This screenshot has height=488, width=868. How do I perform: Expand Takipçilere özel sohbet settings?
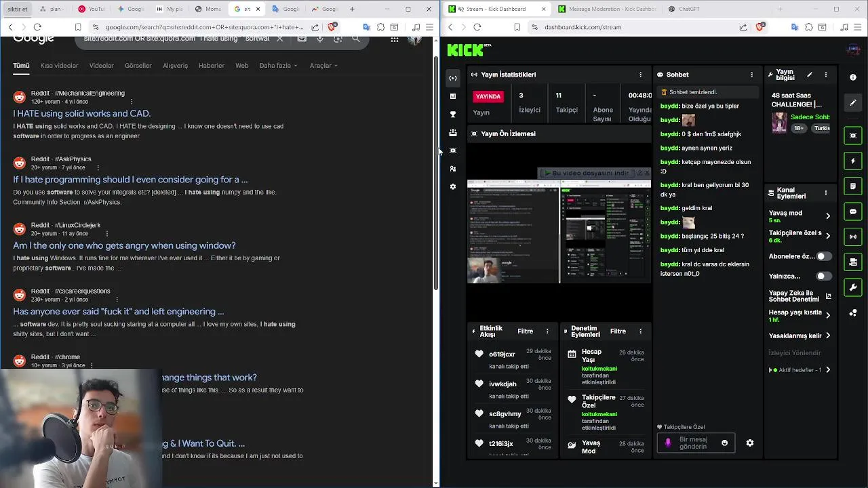click(828, 236)
